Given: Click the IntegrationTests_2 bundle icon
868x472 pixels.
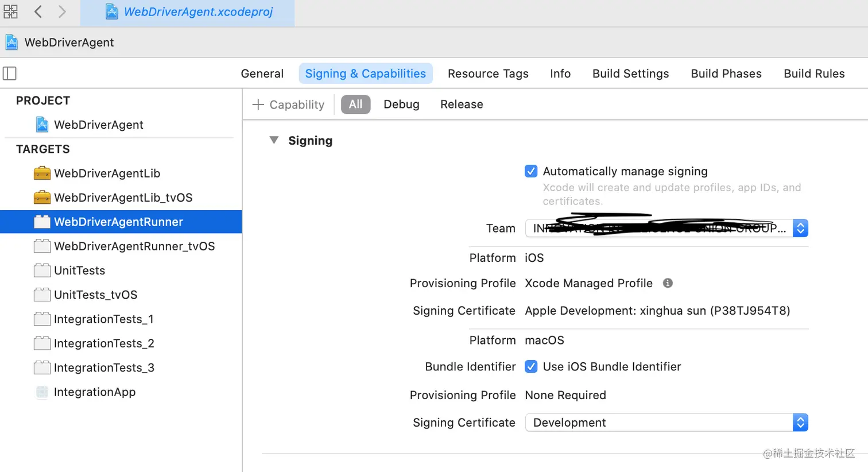Looking at the screenshot, I should 42,343.
